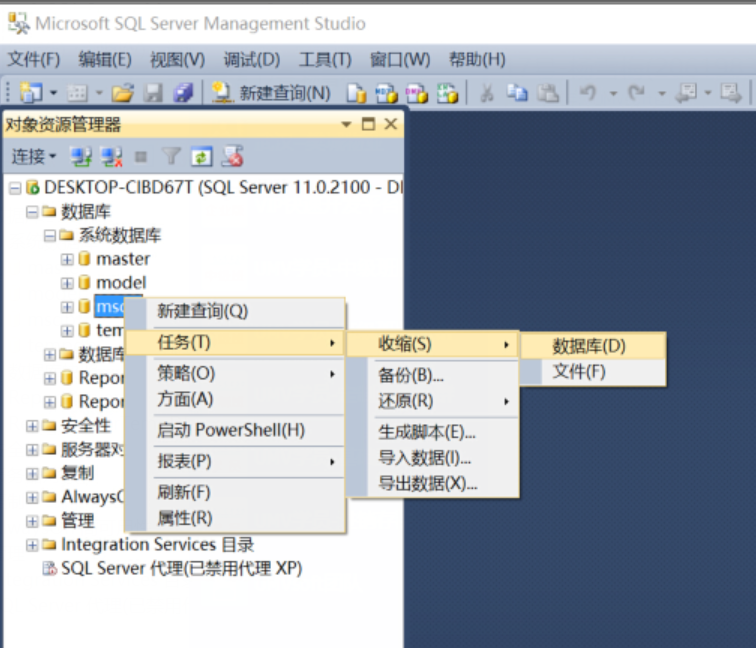Screen dimensions: 756x648
Task: Open the 窗口(W) menu
Action: [x=400, y=59]
